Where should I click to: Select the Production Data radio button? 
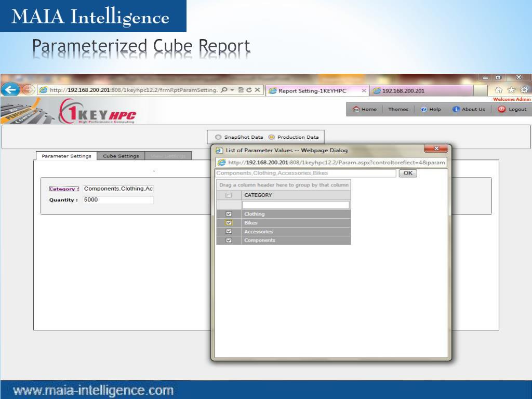[x=271, y=137]
